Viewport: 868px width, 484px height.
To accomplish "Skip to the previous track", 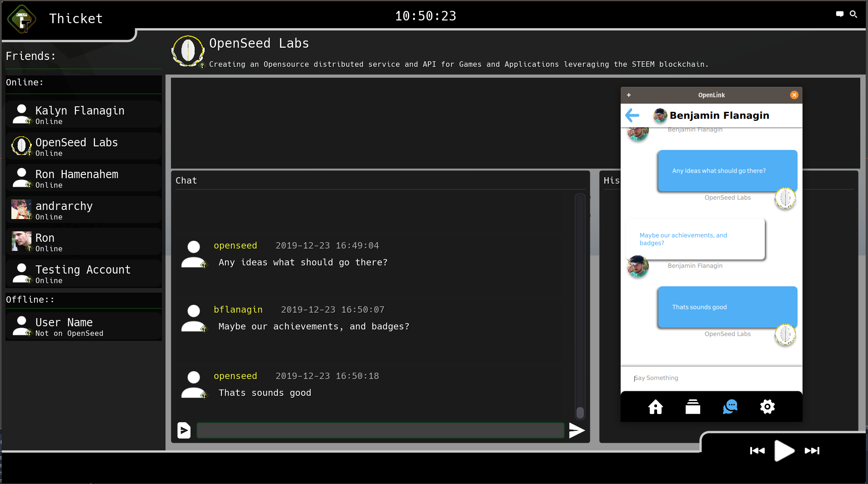I will click(757, 451).
